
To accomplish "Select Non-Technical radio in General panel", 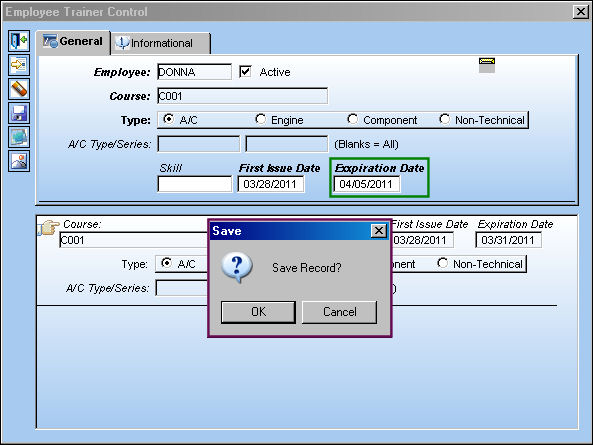I will click(444, 119).
